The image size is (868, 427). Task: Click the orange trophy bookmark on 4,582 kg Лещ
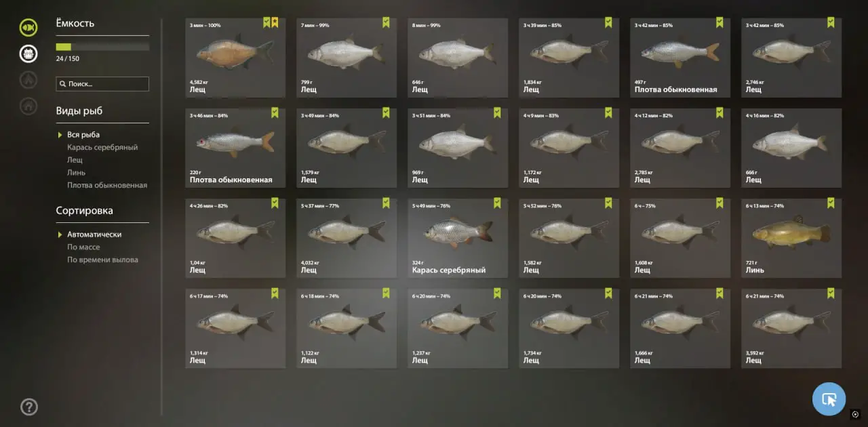pos(275,23)
